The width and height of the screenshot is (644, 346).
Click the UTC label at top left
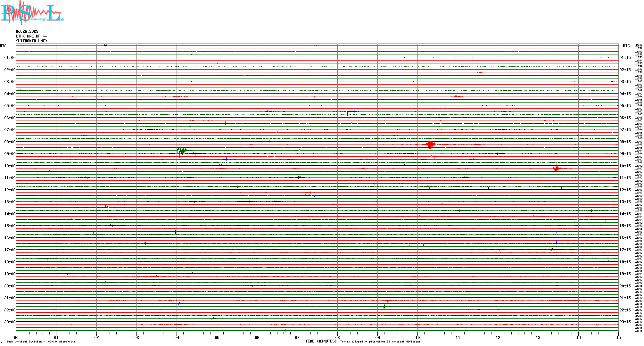coord(3,46)
